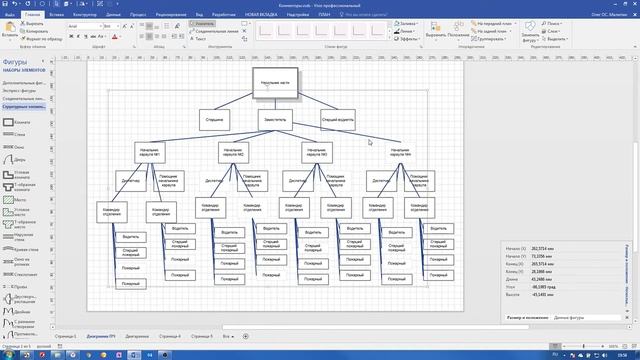Open the Страница-4 page tab
Screen dimensions: 640x360
pos(169,336)
